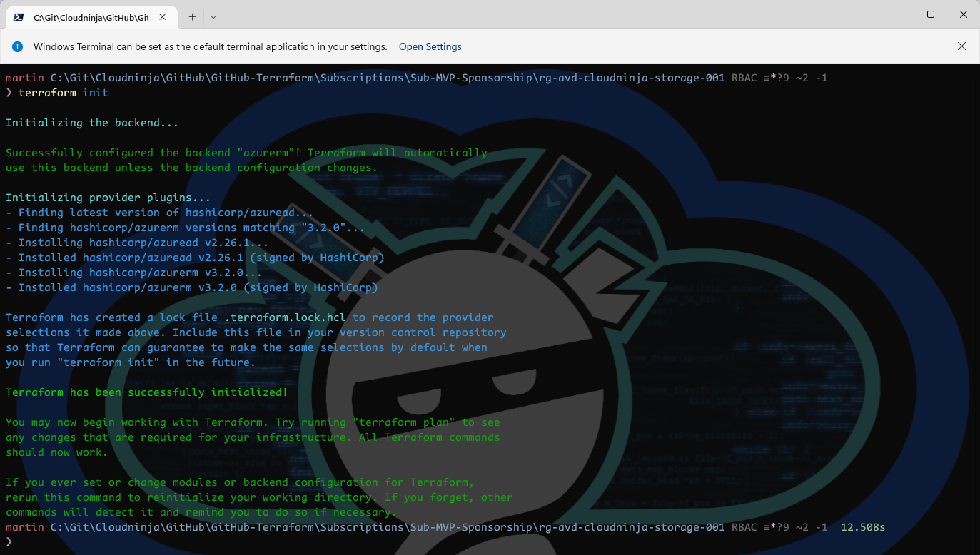
Task: Click "Installing hashicorp/azuread v2.26.1..." line
Action: (x=137, y=243)
